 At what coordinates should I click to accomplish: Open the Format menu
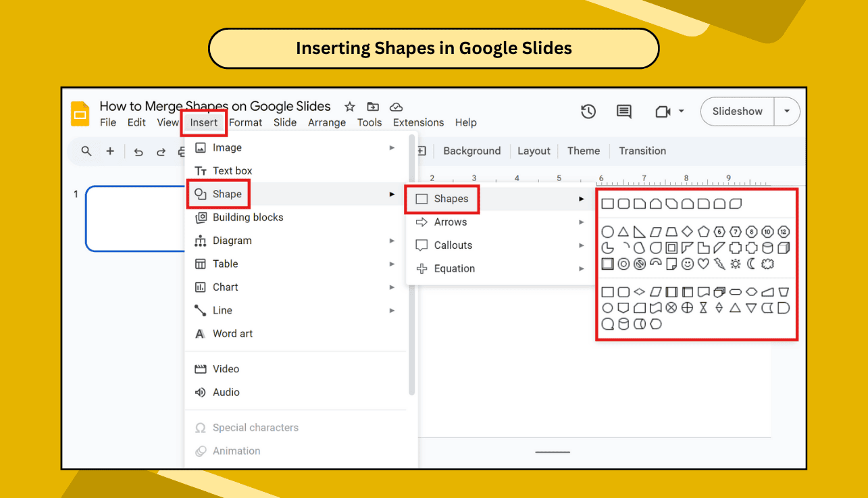coord(245,123)
